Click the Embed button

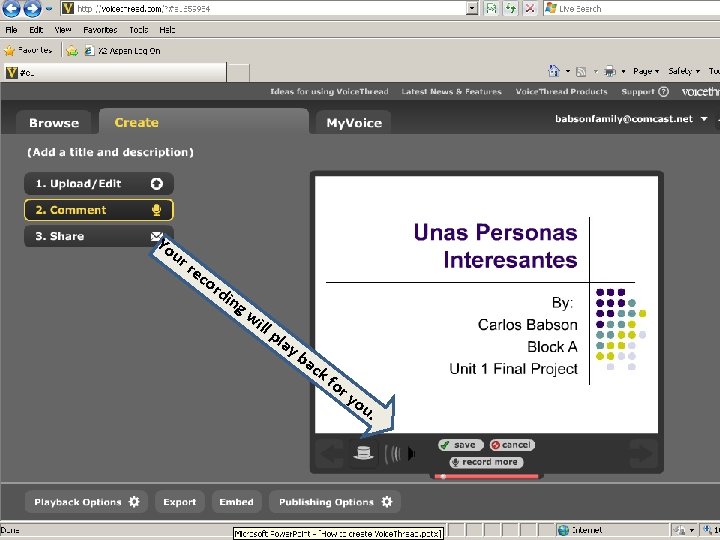point(236,502)
